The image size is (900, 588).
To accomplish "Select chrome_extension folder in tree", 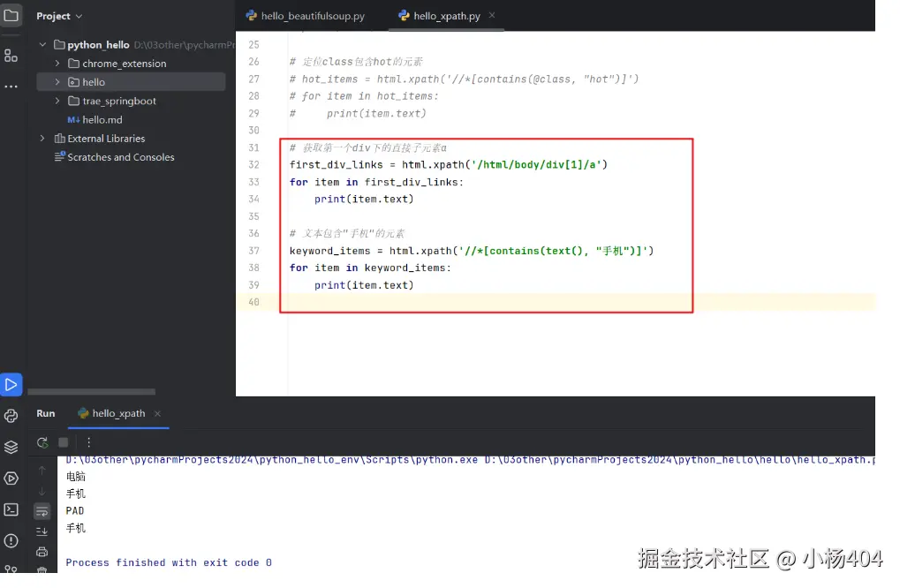I will click(124, 64).
